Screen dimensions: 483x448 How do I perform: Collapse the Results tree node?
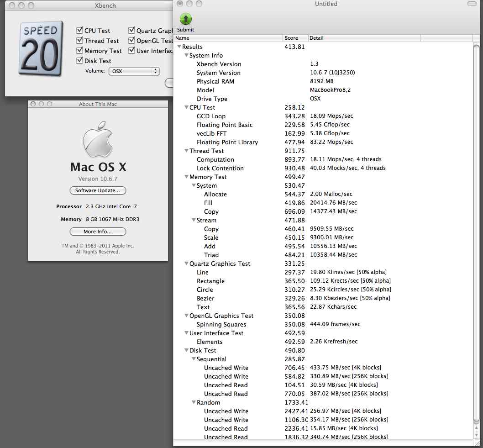click(179, 47)
